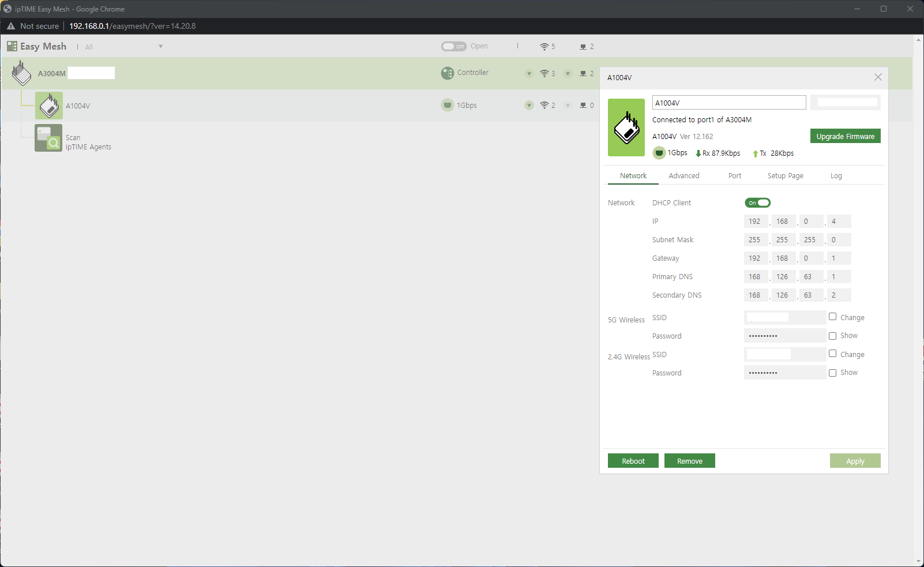The height and width of the screenshot is (567, 924).
Task: Click the Apply button
Action: pos(855,461)
